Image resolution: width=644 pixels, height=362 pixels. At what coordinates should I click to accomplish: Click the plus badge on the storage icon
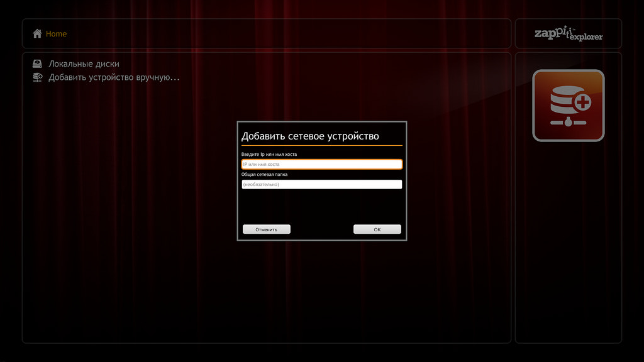pyautogui.click(x=583, y=102)
